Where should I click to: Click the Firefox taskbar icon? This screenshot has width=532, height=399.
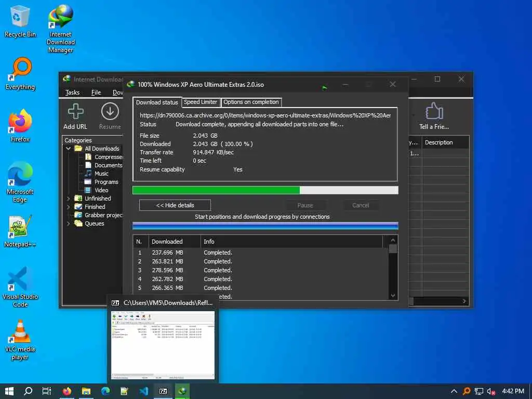(x=67, y=391)
